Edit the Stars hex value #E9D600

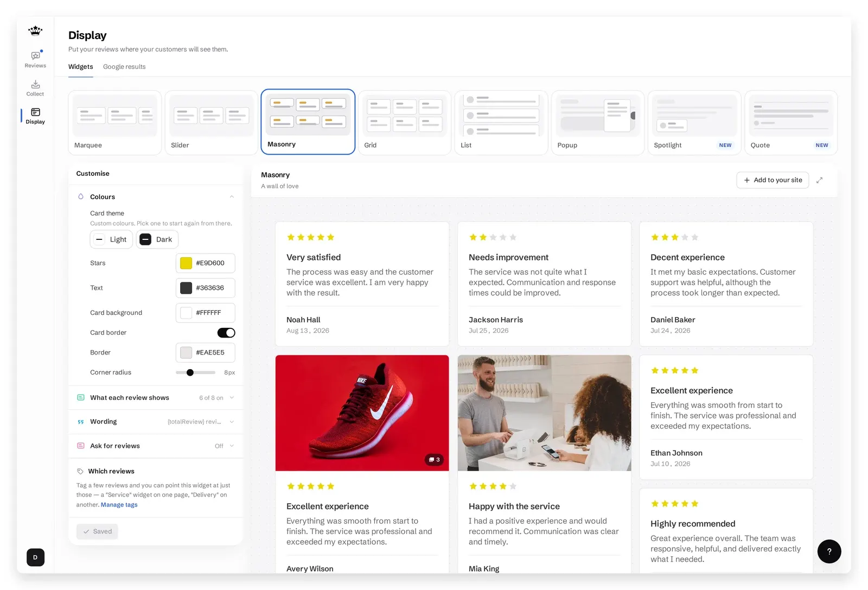pyautogui.click(x=210, y=263)
